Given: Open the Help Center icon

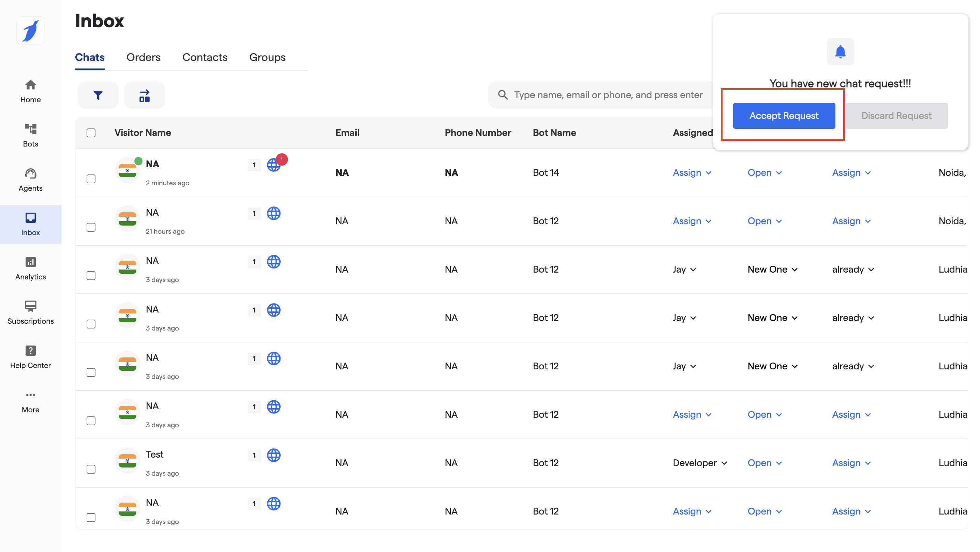Looking at the screenshot, I should (x=30, y=357).
